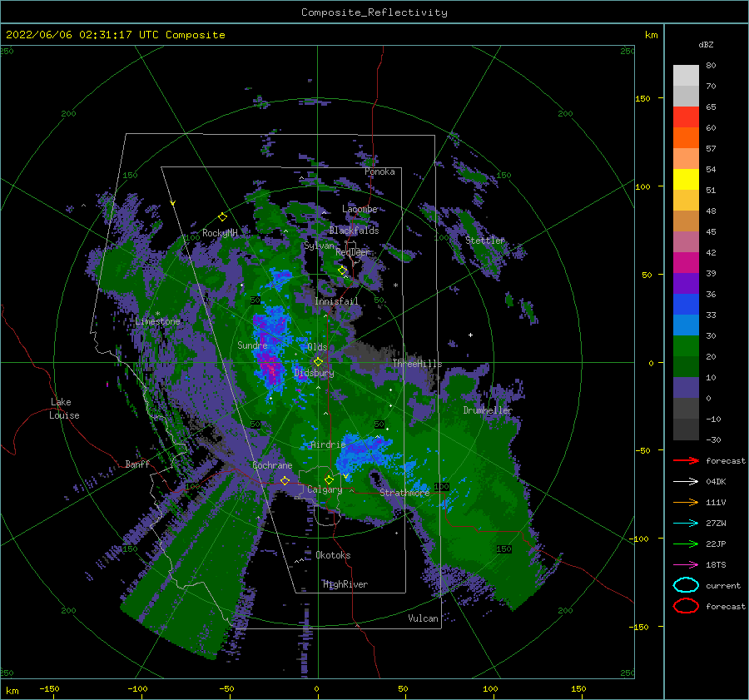
Task: Click the Okotoks city label
Action: coord(333,555)
